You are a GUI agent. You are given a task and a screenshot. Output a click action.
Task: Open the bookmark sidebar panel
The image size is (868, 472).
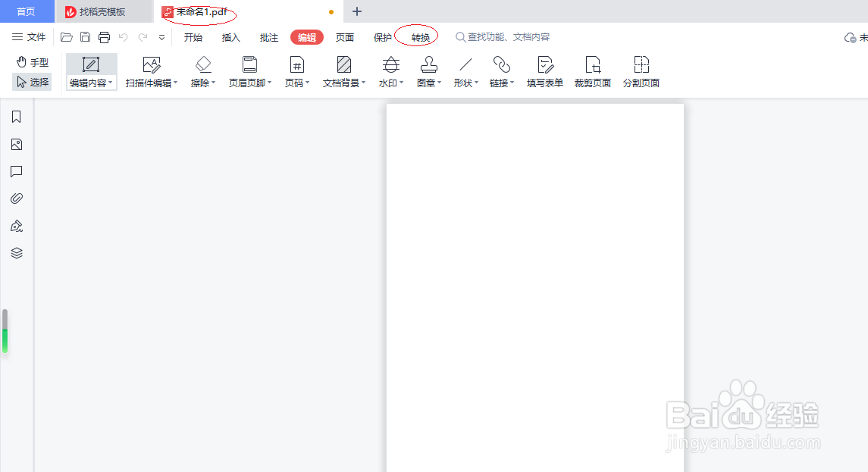(16, 117)
